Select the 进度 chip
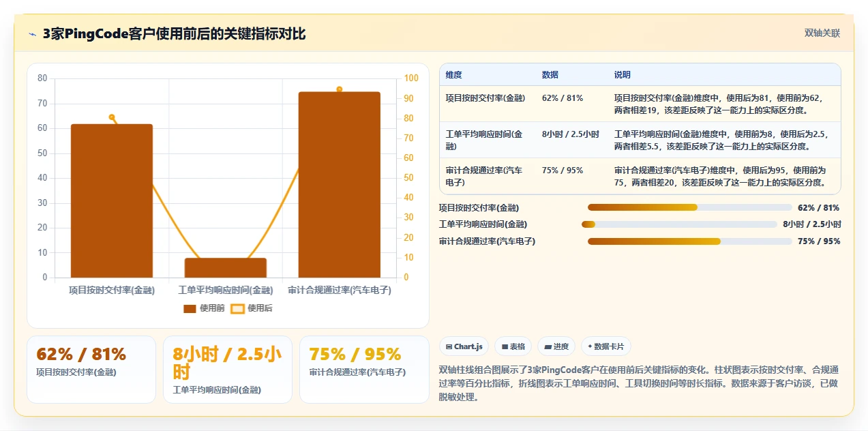Image resolution: width=868 pixels, height=431 pixels. click(x=556, y=346)
